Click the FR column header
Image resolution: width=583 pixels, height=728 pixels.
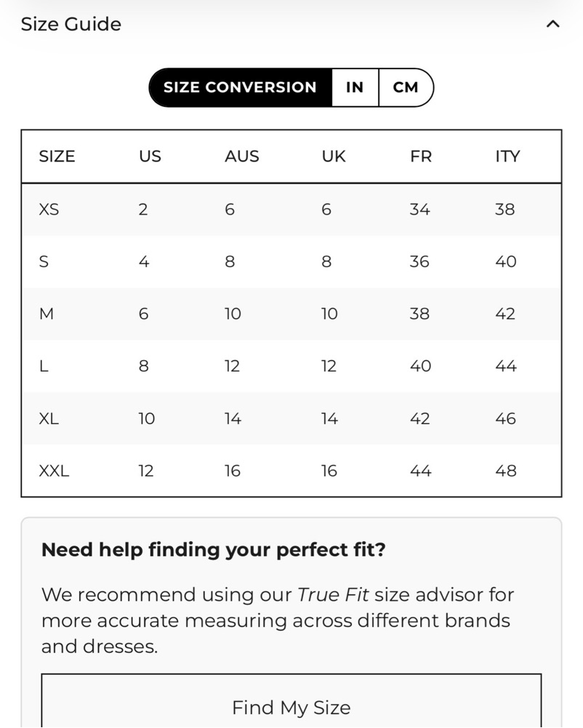(421, 156)
